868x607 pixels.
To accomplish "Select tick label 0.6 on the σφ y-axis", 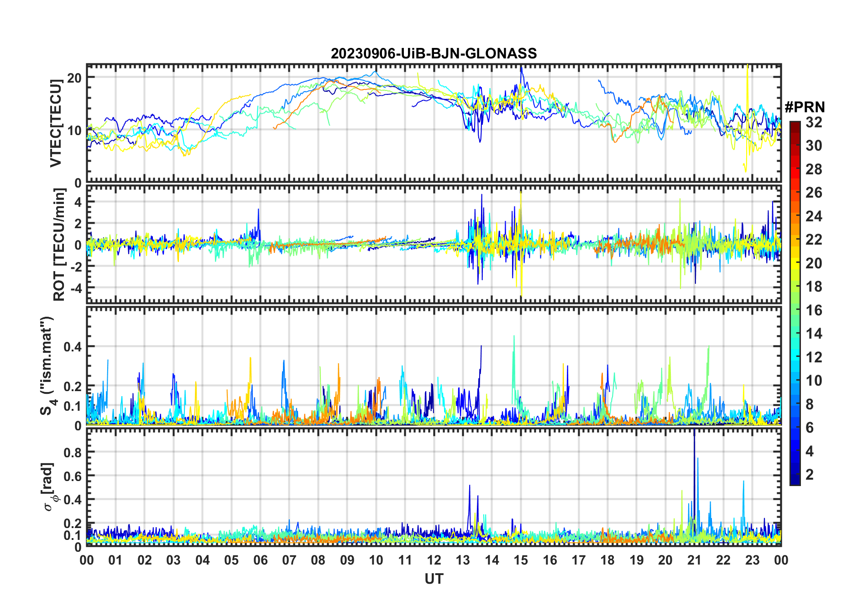I will (x=73, y=476).
